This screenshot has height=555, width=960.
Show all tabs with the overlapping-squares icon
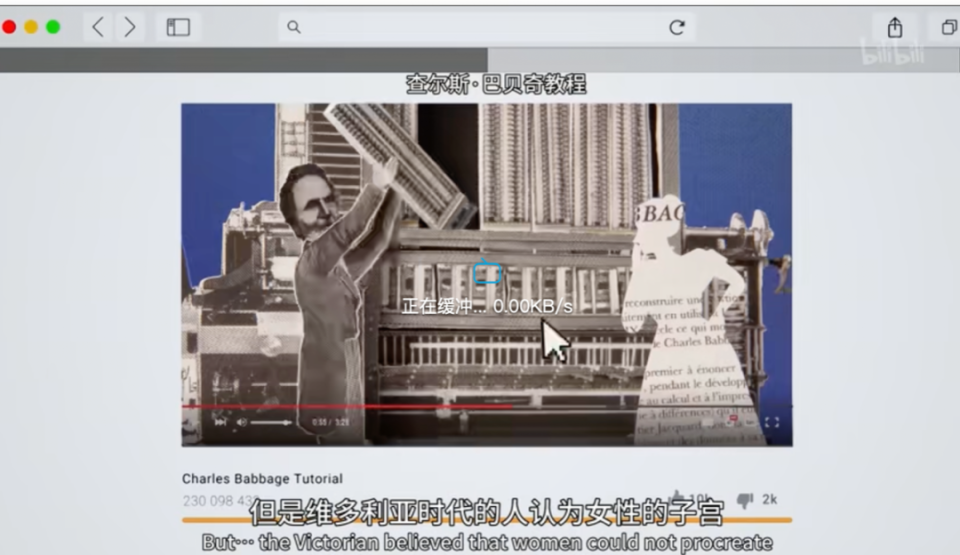[948, 27]
